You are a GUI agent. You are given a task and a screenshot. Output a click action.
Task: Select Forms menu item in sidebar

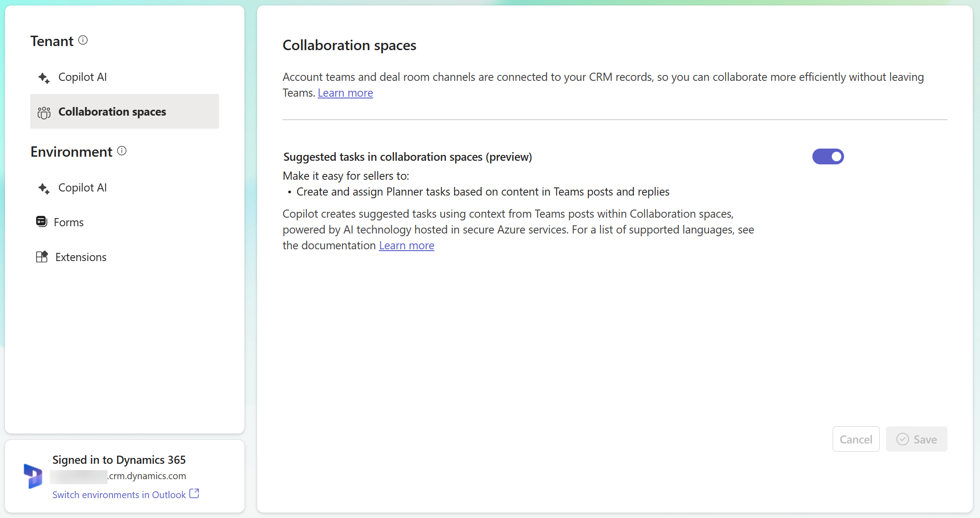(x=69, y=222)
